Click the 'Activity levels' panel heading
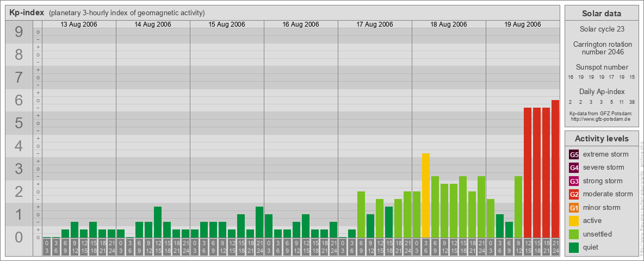The image size is (644, 261). (x=602, y=139)
